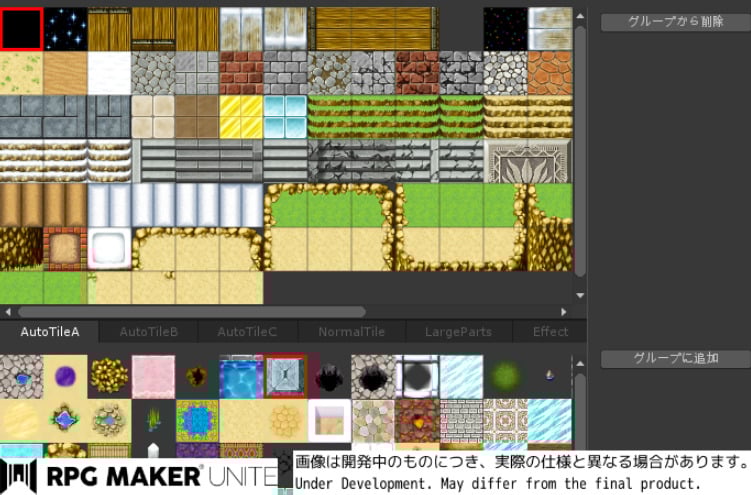Choose the yellow striped glass tile
This screenshot has width=751, height=495.
241,117
